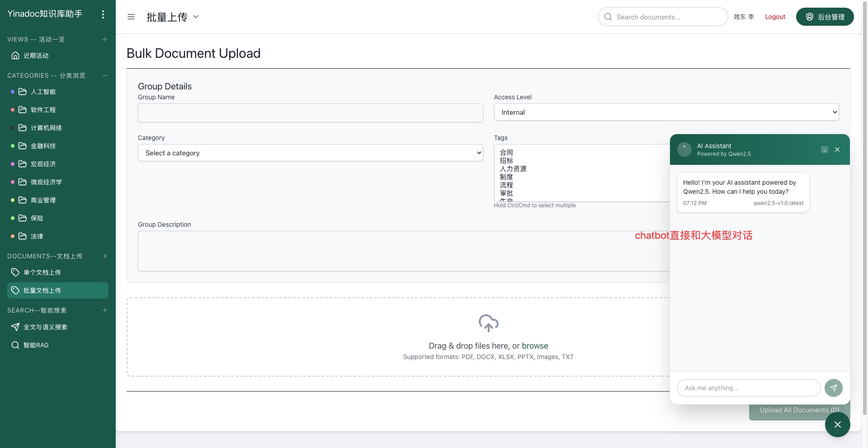
Task: Open the Access Level dropdown
Action: pos(666,112)
